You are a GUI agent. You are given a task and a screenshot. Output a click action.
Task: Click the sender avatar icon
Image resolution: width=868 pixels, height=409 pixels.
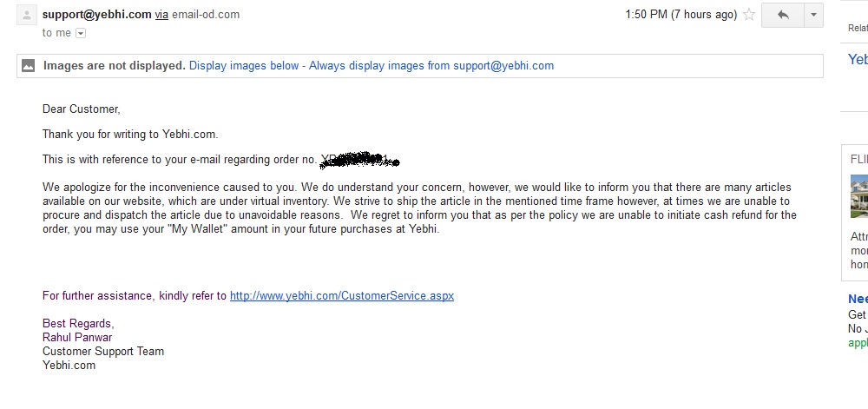coord(28,15)
